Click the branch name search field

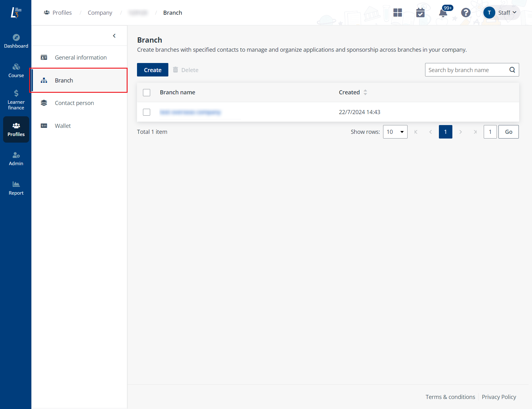pos(464,70)
